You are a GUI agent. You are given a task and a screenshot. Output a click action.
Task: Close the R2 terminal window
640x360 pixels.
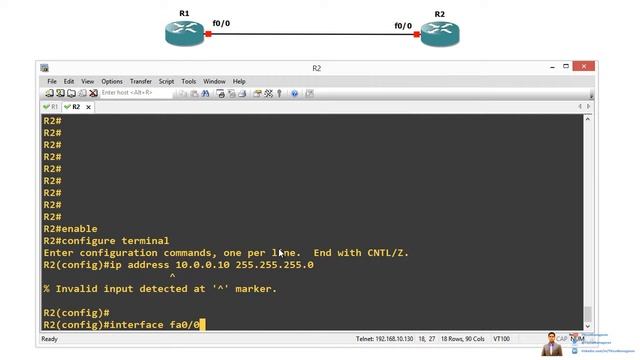click(584, 66)
